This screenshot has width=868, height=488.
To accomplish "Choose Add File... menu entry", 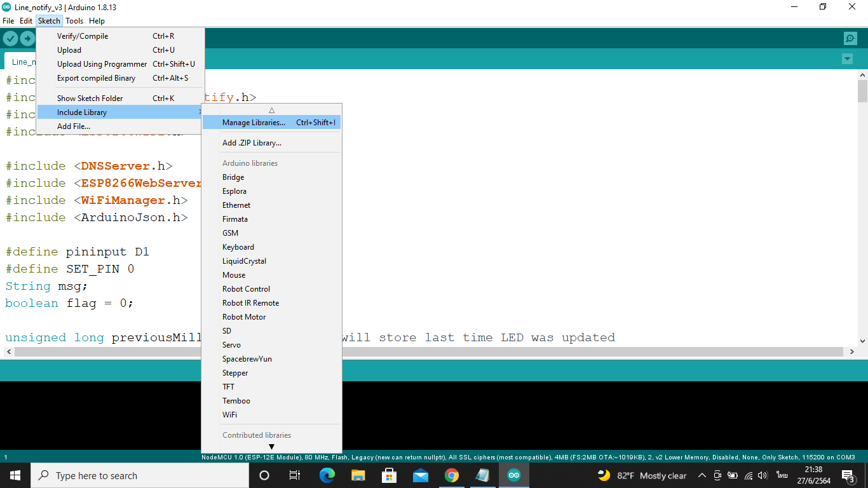I will click(x=120, y=126).
